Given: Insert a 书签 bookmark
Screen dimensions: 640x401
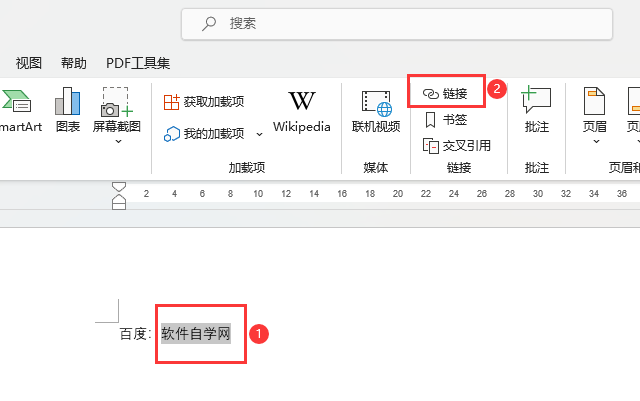Looking at the screenshot, I should tap(446, 120).
